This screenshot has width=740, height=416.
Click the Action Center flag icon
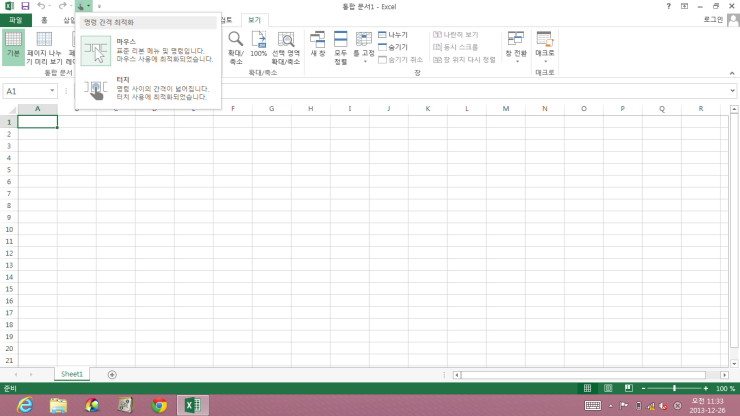click(x=624, y=406)
